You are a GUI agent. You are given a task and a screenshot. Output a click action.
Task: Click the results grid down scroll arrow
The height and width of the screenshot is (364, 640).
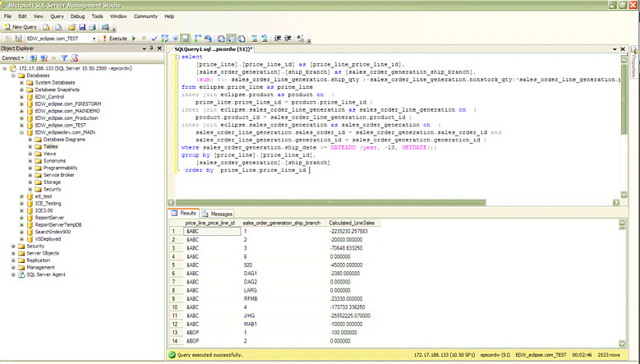tap(622, 343)
